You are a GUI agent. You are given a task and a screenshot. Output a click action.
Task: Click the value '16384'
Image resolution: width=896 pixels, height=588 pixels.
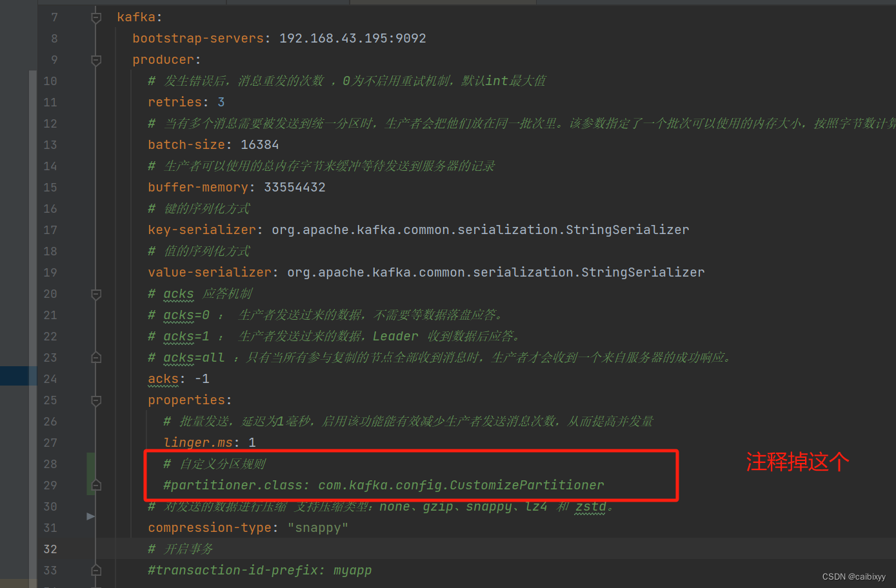coord(260,145)
